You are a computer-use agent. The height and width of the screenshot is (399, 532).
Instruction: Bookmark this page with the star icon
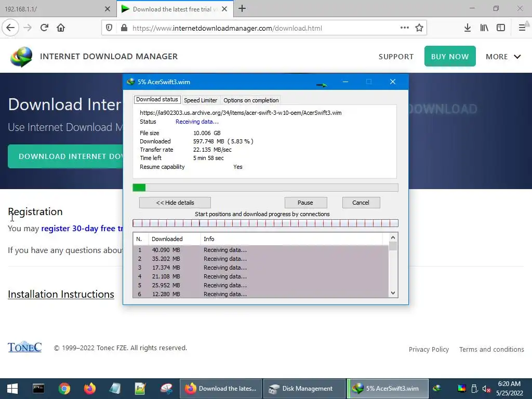tap(419, 28)
